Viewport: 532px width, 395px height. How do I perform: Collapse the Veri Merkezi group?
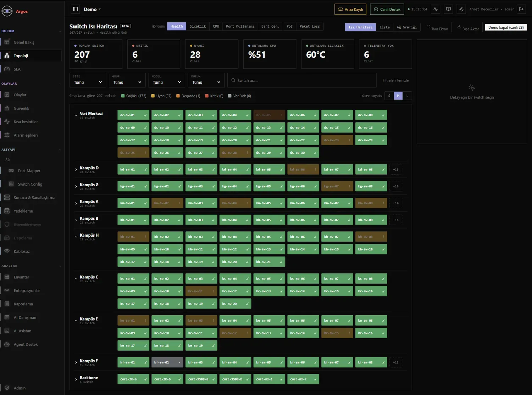pos(76,115)
